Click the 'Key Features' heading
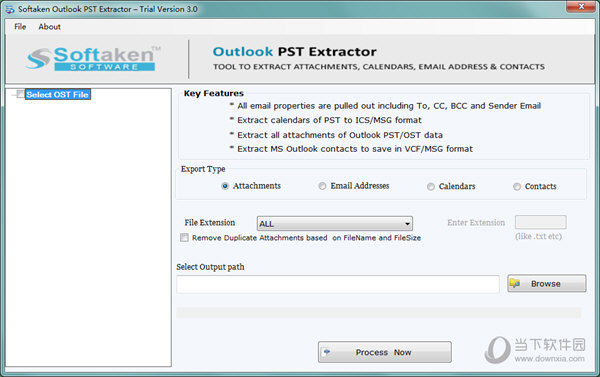This screenshot has height=377, width=600. [x=214, y=93]
